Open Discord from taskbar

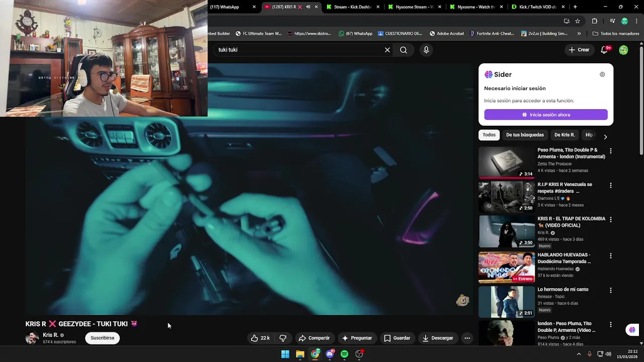click(330, 354)
